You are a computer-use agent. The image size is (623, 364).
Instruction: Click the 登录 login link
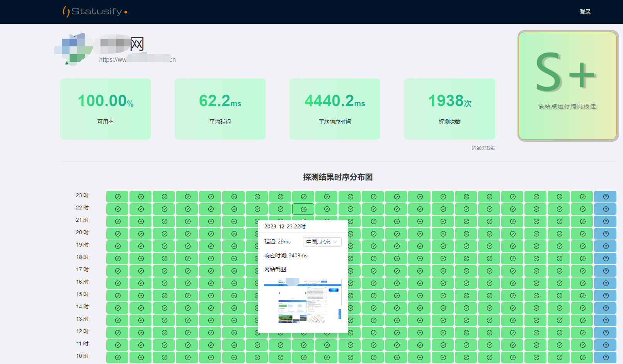pyautogui.click(x=585, y=12)
